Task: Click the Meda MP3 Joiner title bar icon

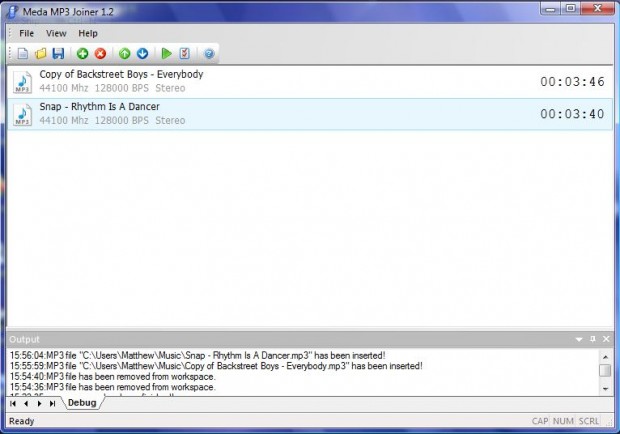Action: [x=13, y=11]
